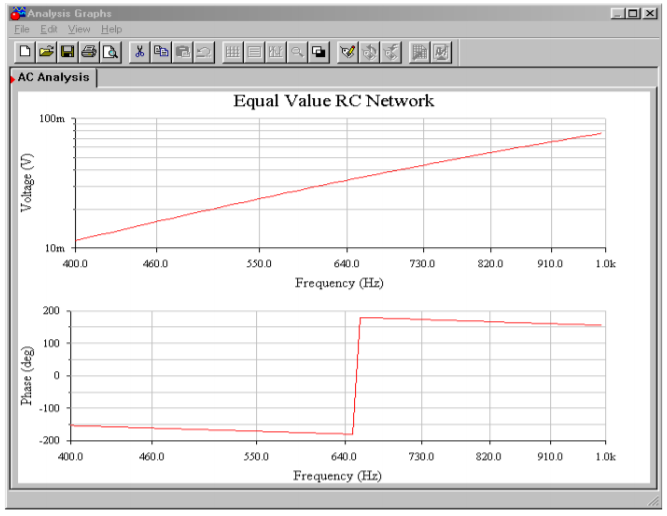Toggle the grid display icon

[232, 51]
